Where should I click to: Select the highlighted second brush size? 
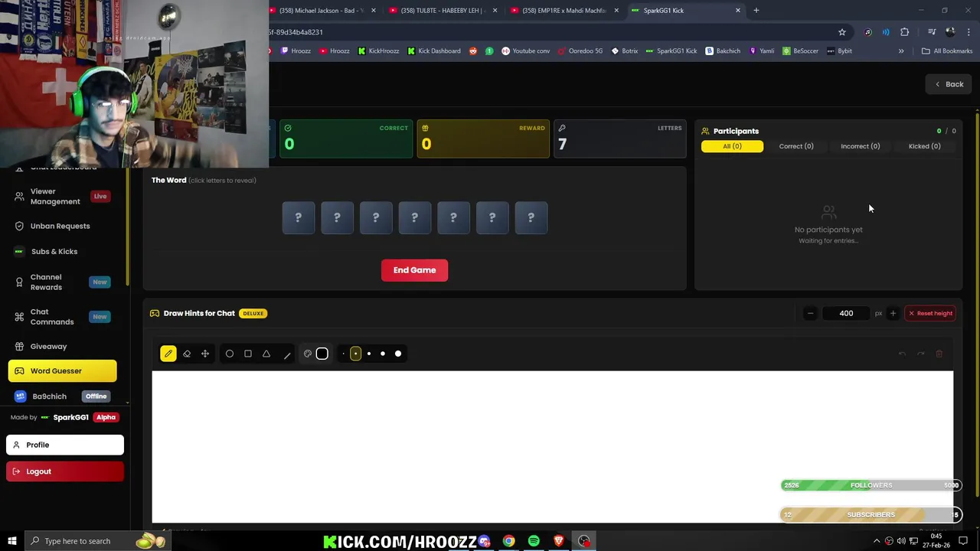(355, 354)
